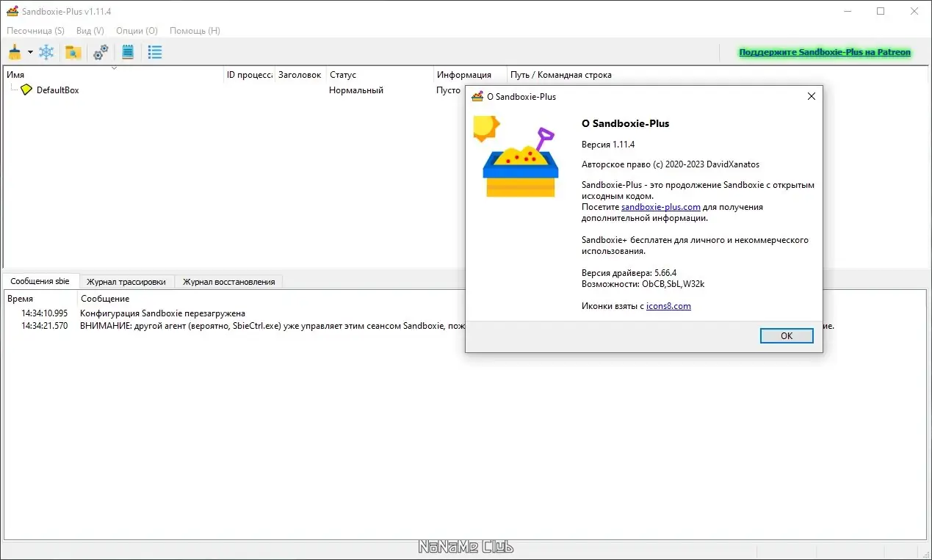This screenshot has width=932, height=560.
Task: Open the dropdown arrow beside the broom icon
Action: coord(30,52)
